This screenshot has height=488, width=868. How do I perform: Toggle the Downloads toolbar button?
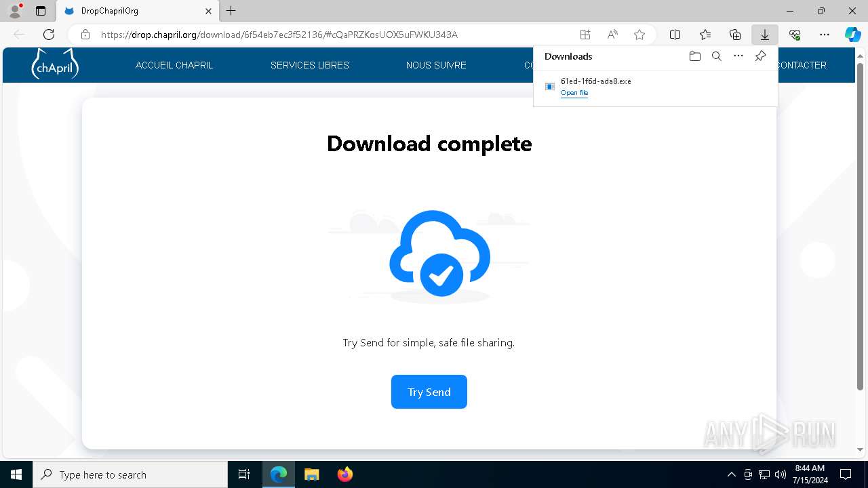pyautogui.click(x=765, y=35)
